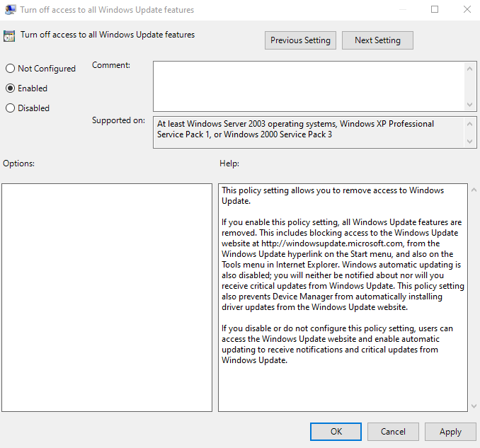
Task: Maximize the policy setting window
Action: point(435,9)
